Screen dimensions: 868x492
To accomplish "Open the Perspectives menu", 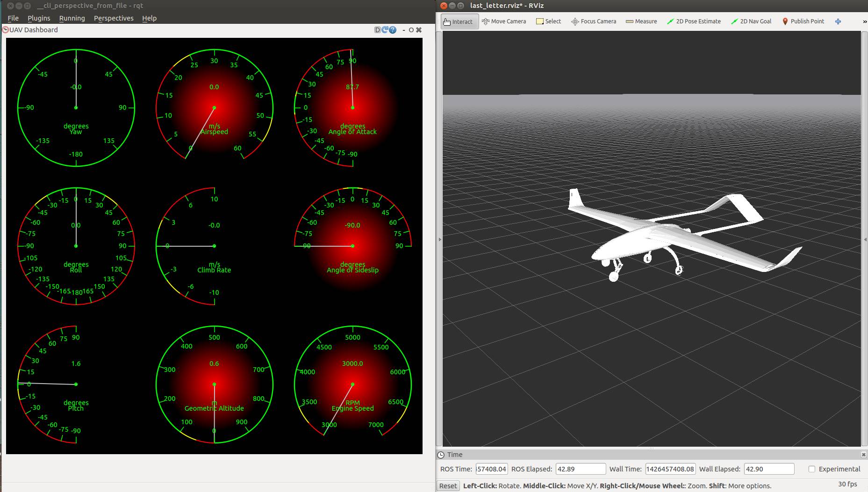I will tap(114, 18).
